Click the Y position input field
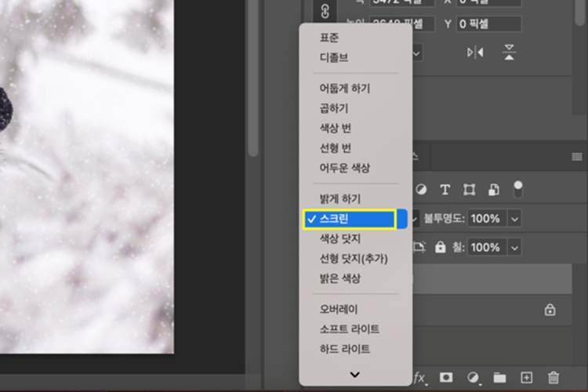This screenshot has width=588, height=392. click(x=488, y=24)
